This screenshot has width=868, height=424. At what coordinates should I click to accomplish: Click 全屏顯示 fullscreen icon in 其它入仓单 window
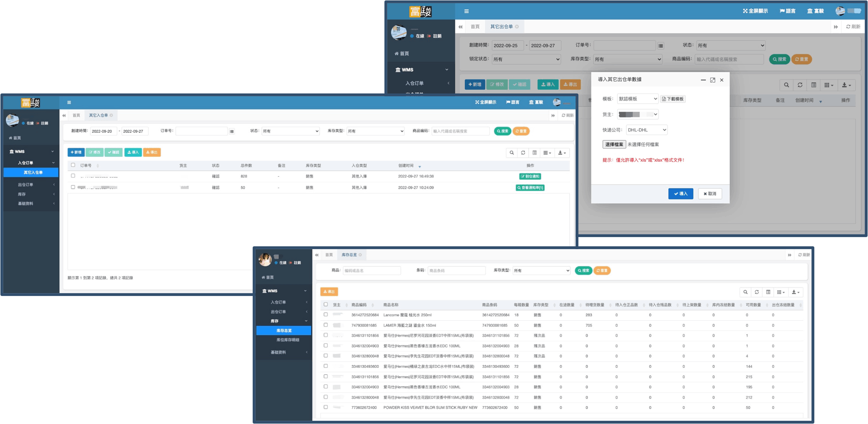click(485, 102)
